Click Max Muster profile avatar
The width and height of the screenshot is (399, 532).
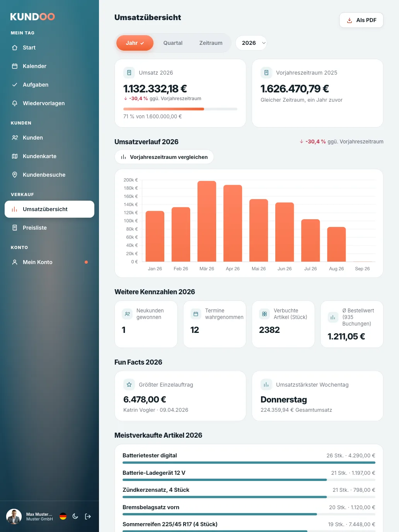click(x=14, y=517)
